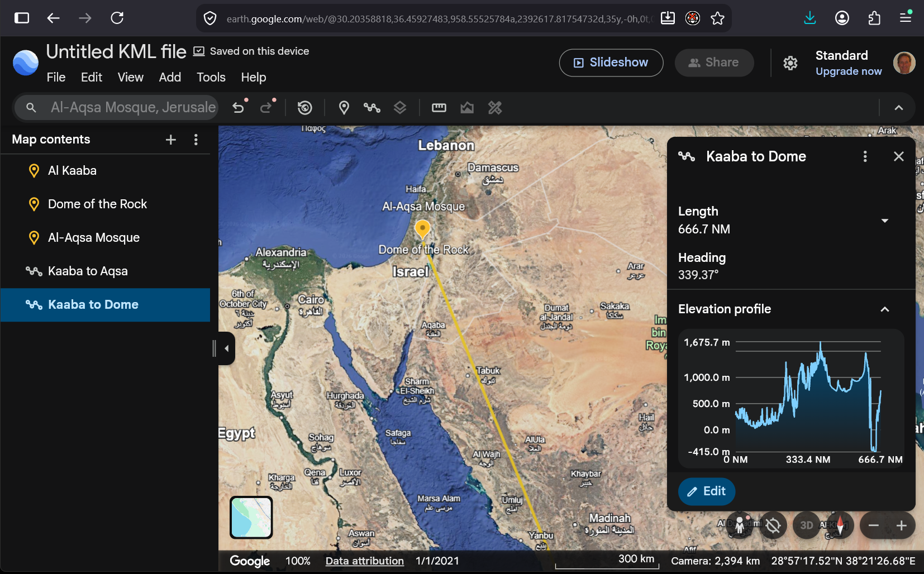Select the Kaaba to Dome path in Map contents
Screen dimensions: 924x574
click(106, 305)
